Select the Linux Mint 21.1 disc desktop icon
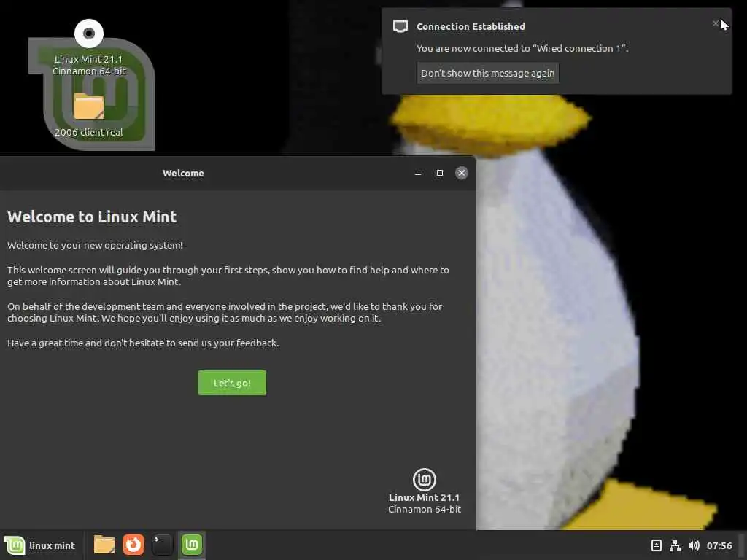The image size is (747, 560). pyautogui.click(x=88, y=48)
